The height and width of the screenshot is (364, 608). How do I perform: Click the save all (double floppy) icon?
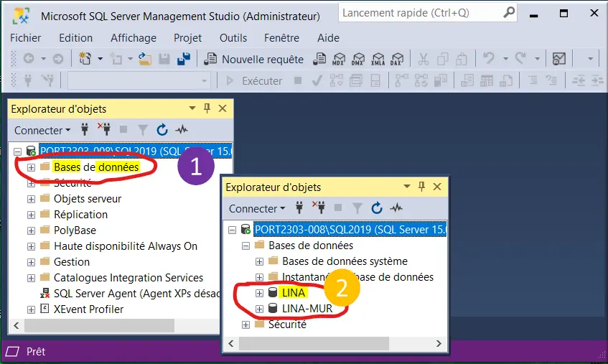click(x=184, y=59)
